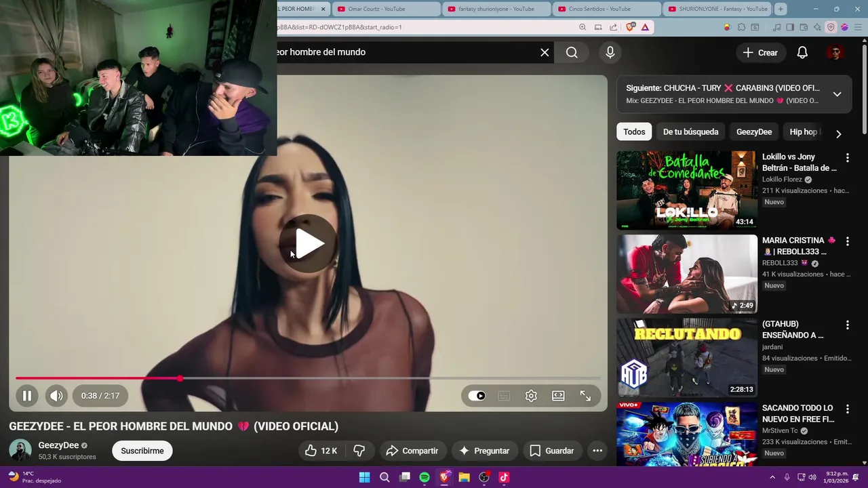Screen dimensions: 868x488
Task: Select the Todos filter chip
Action: (634, 132)
